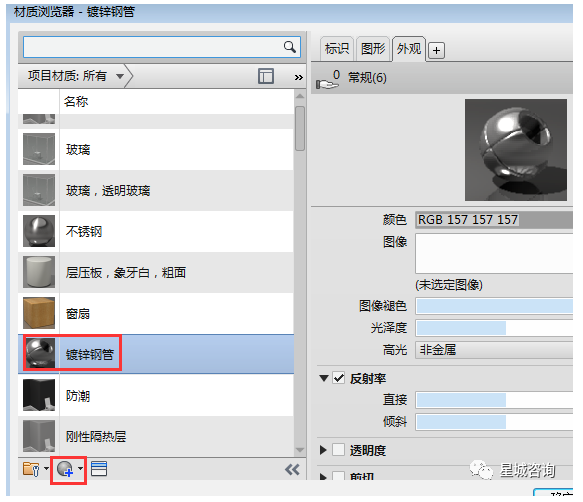583x502 pixels.
Task: Open the asset browser icon
Action: [x=99, y=469]
